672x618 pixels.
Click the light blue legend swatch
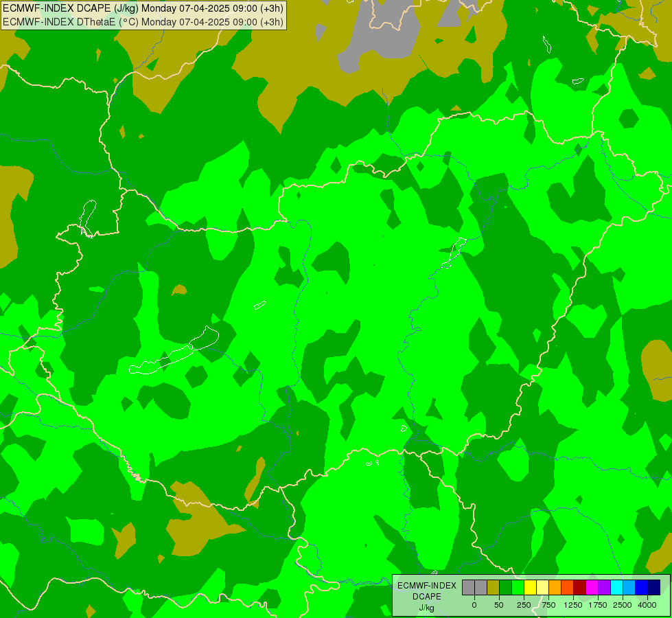[629, 588]
